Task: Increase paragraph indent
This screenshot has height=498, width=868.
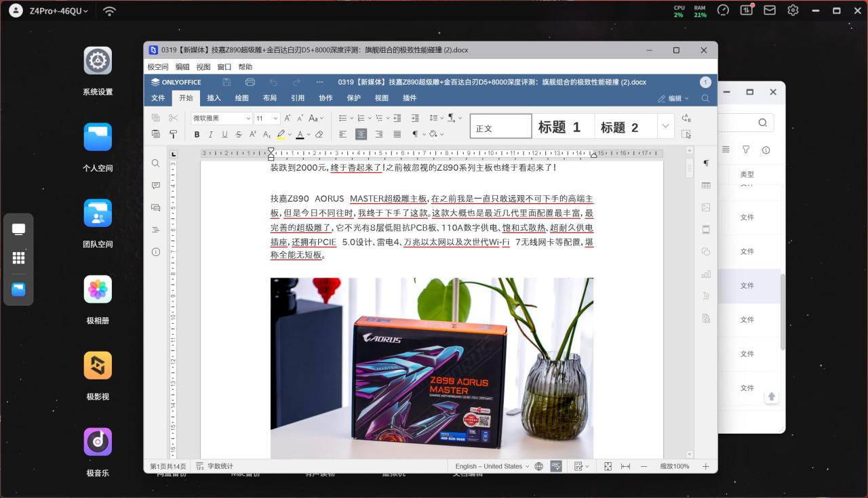Action: coord(415,118)
